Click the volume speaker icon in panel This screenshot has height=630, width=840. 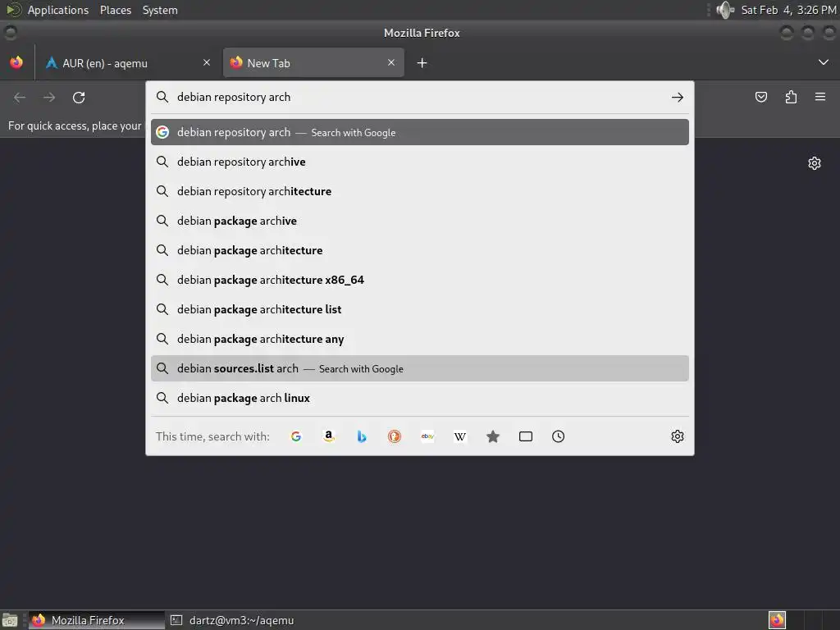[725, 10]
